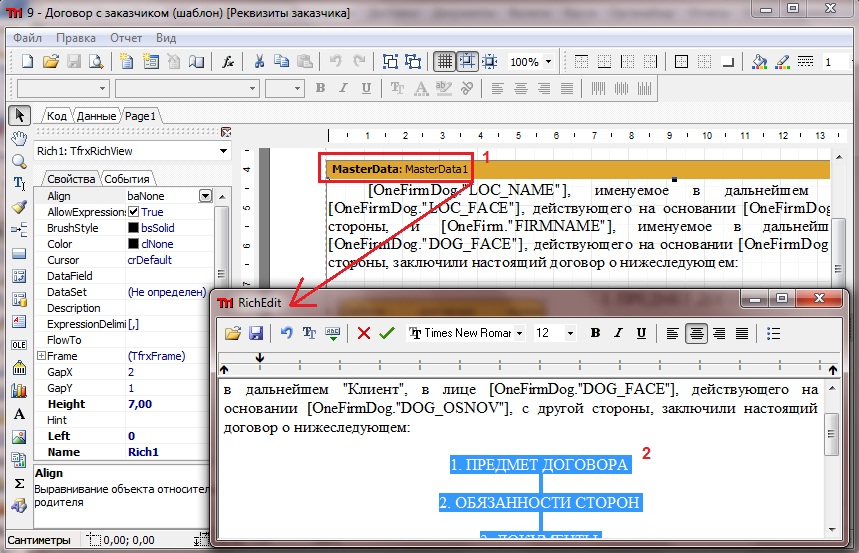Select the Chart object tool

(x=19, y=390)
